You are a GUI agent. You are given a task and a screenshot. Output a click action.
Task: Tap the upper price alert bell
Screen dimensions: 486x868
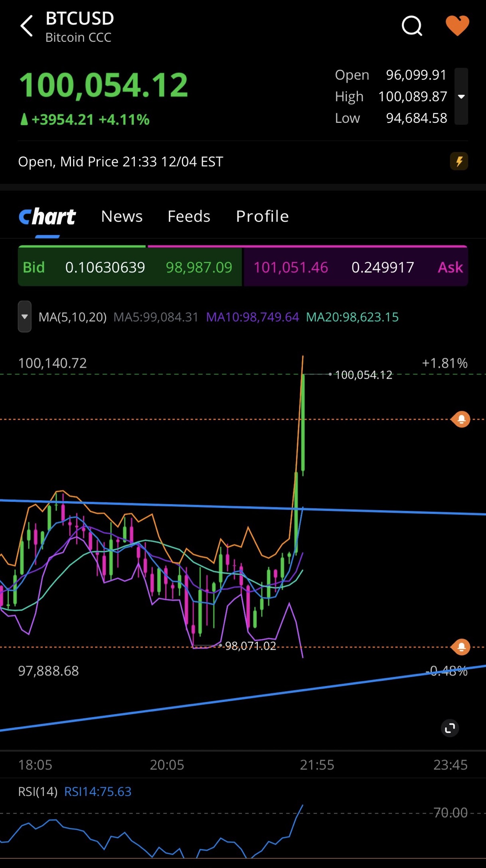tap(461, 419)
